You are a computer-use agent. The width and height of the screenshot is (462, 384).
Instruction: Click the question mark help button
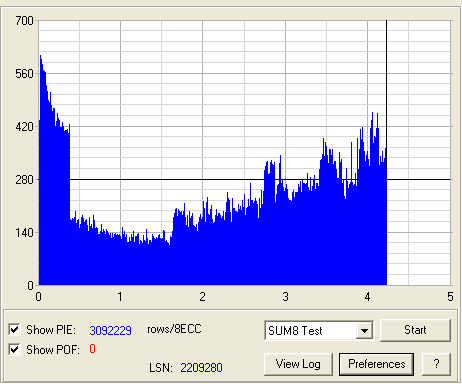(436, 364)
